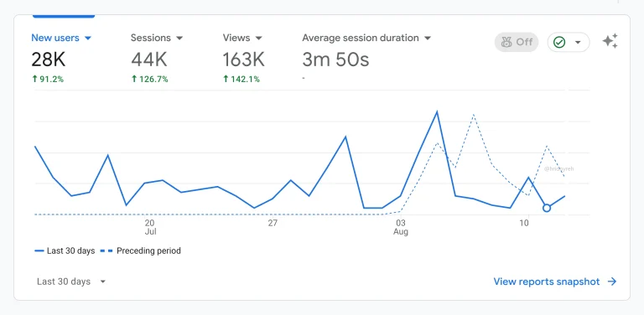Select the 44K sessions value
This screenshot has width=644, height=315.
[149, 59]
